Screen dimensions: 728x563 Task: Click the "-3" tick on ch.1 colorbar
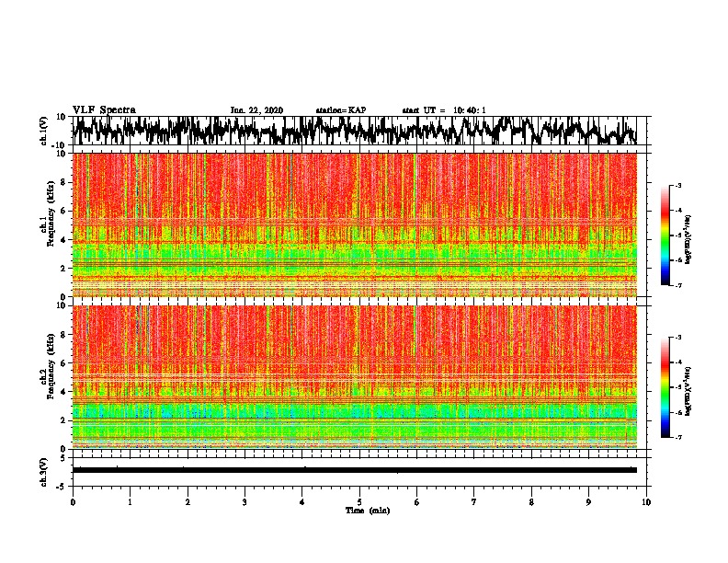pos(677,186)
